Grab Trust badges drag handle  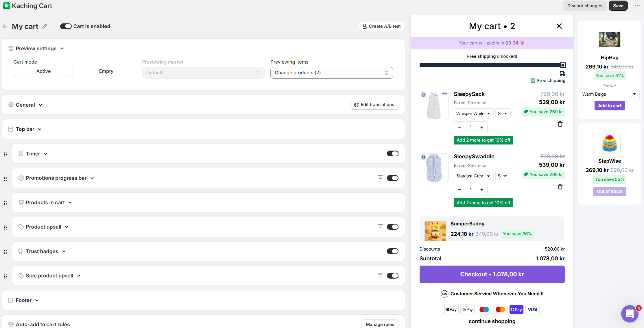point(5,252)
